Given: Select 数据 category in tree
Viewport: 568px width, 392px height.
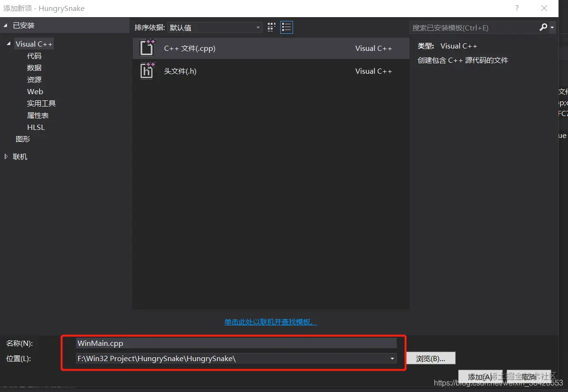Looking at the screenshot, I should [34, 68].
